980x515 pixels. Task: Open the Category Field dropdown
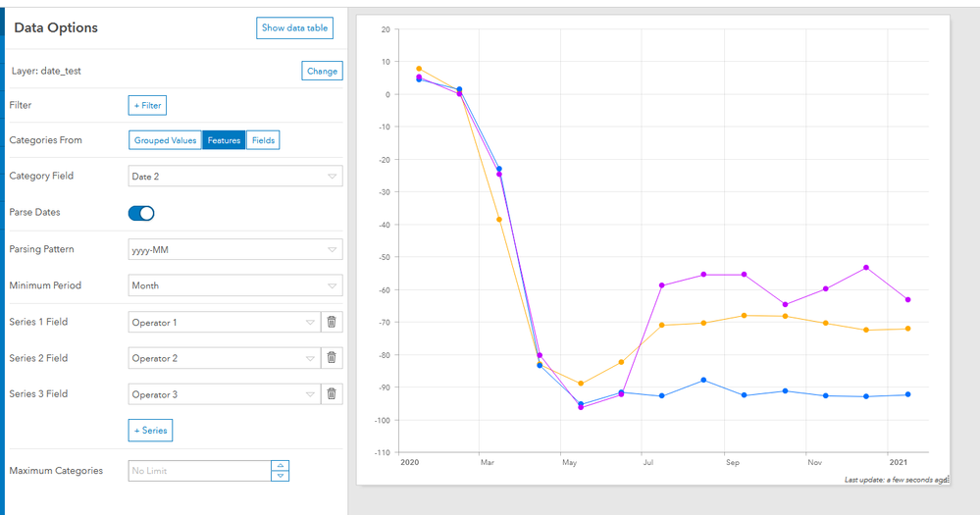pos(235,177)
